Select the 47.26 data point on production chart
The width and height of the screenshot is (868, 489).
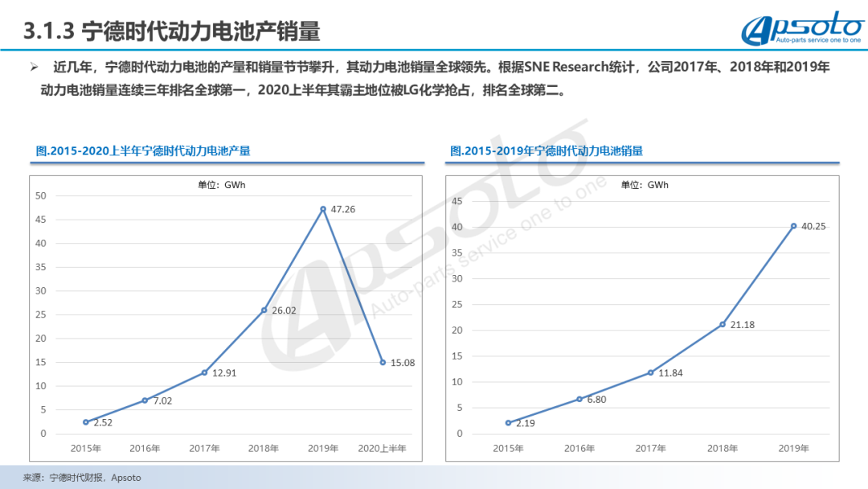click(323, 209)
